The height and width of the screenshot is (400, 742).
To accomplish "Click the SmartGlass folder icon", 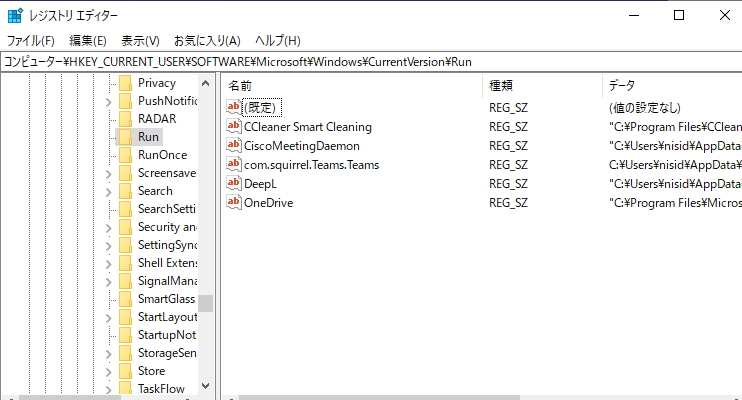I will (x=125, y=299).
